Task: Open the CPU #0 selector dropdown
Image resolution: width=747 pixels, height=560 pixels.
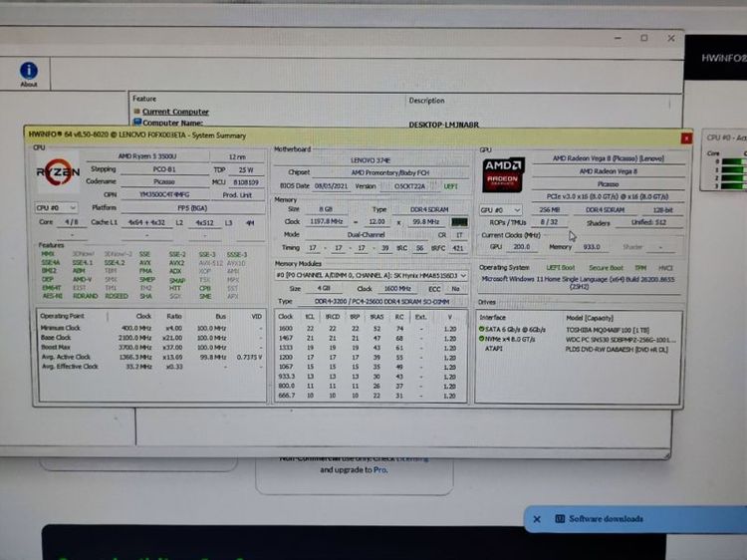Action: (x=56, y=208)
